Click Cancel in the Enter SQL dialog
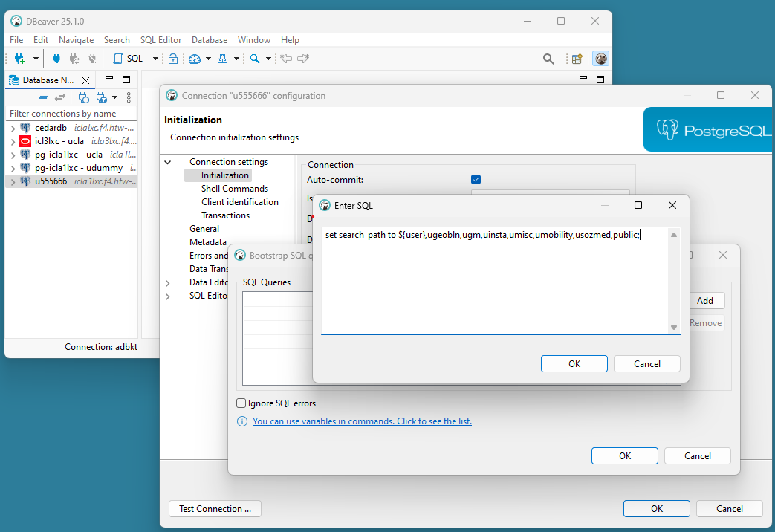The height and width of the screenshot is (532, 775). (647, 364)
